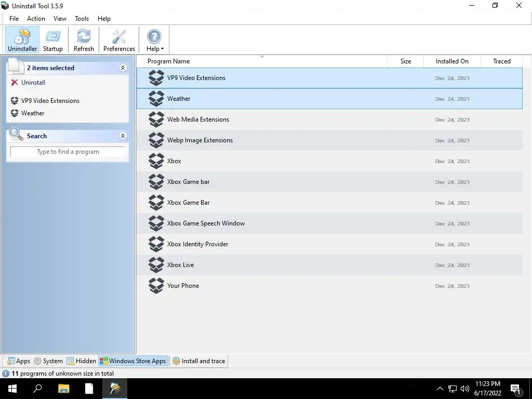
Task: Click the info icon in status bar
Action: (x=6, y=374)
